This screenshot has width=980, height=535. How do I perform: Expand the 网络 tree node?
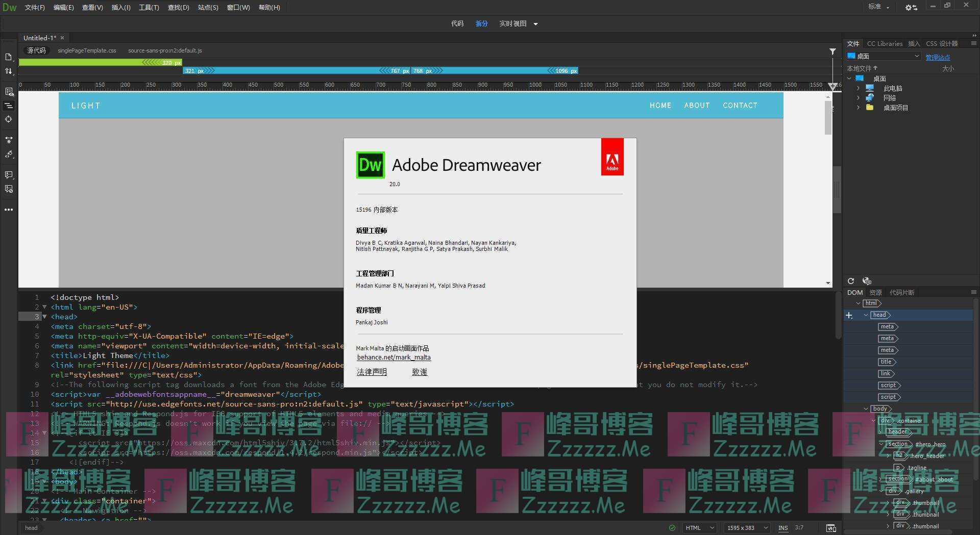pyautogui.click(x=858, y=98)
